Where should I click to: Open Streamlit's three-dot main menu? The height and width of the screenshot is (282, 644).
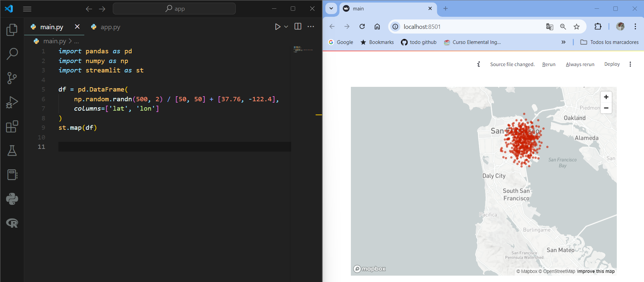tap(630, 64)
